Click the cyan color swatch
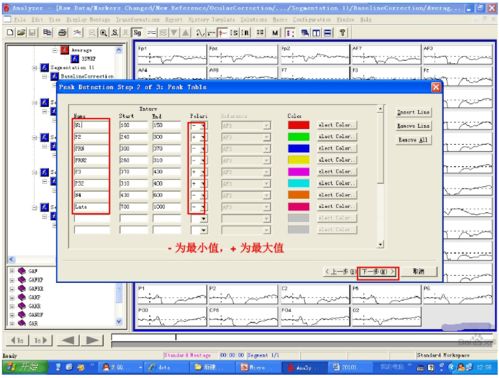The width and height of the screenshot is (499, 378). (x=298, y=183)
